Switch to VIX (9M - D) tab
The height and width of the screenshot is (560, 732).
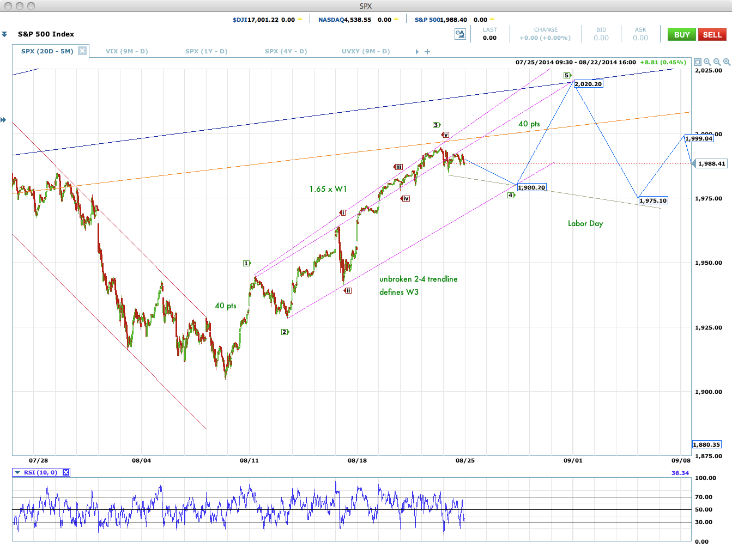tap(126, 51)
